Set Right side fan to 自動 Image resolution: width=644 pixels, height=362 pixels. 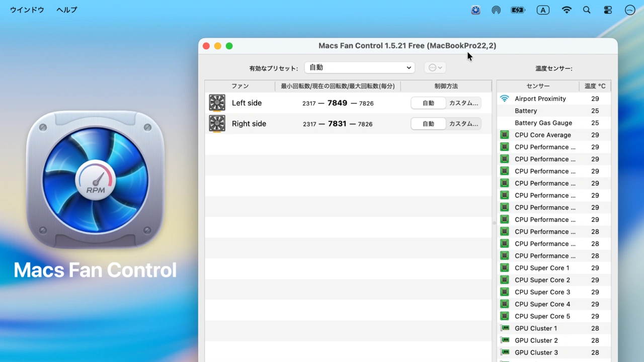(428, 124)
